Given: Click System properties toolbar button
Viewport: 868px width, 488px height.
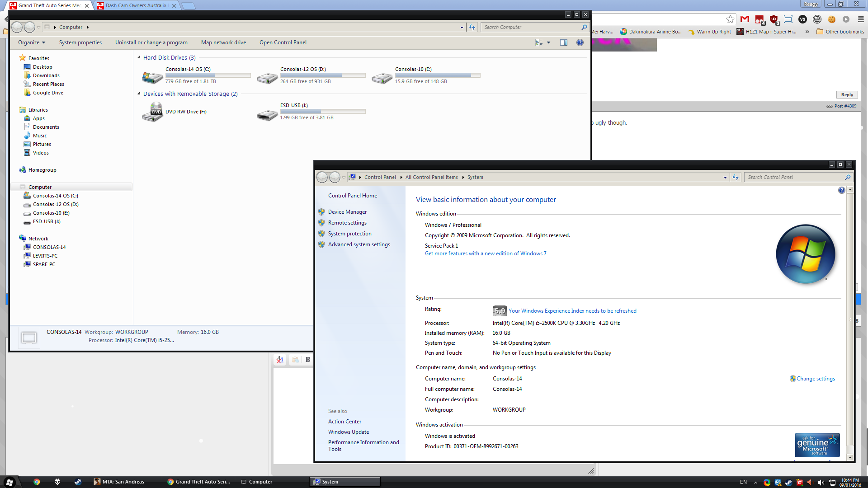Looking at the screenshot, I should [80, 42].
